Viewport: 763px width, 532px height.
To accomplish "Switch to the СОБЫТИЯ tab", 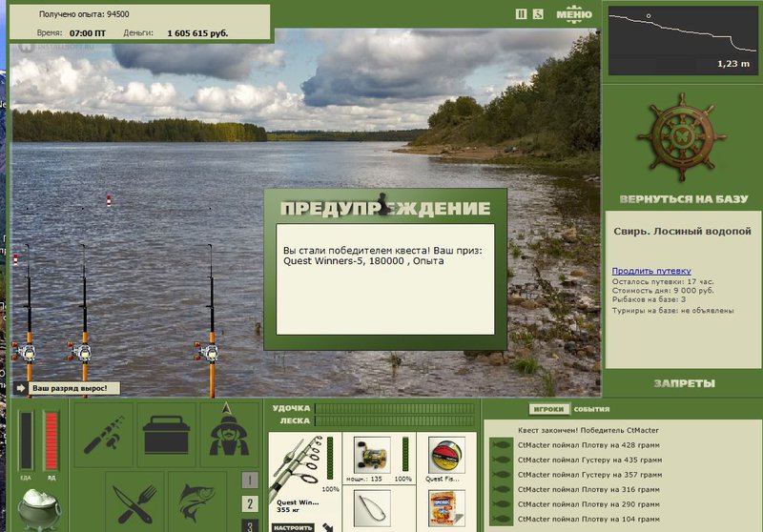I will pyautogui.click(x=591, y=409).
